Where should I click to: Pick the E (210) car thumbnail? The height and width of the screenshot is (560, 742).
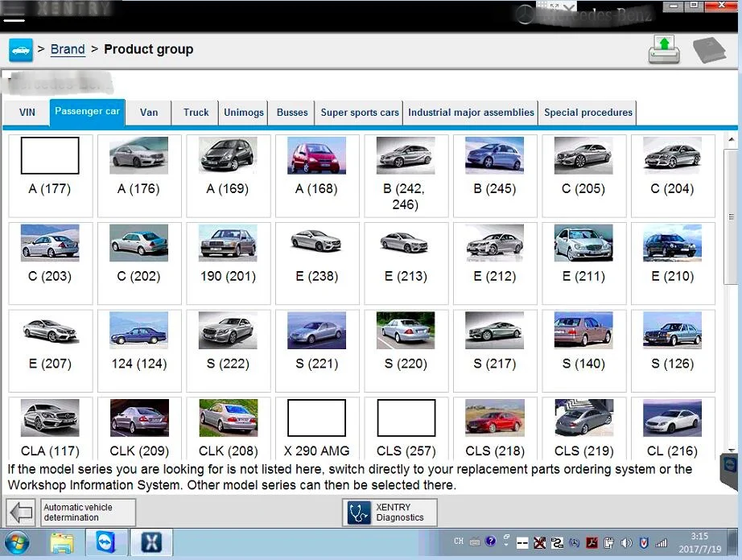(x=673, y=243)
